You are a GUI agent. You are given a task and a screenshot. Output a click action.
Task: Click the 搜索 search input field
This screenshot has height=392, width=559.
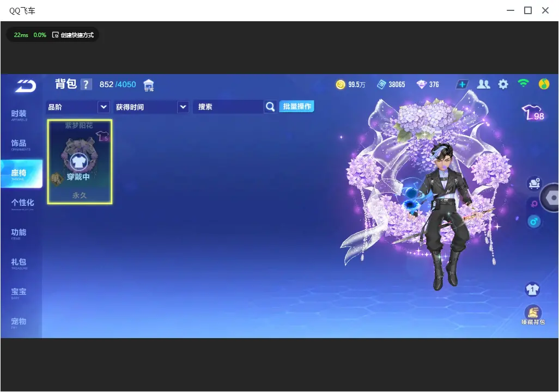click(228, 107)
